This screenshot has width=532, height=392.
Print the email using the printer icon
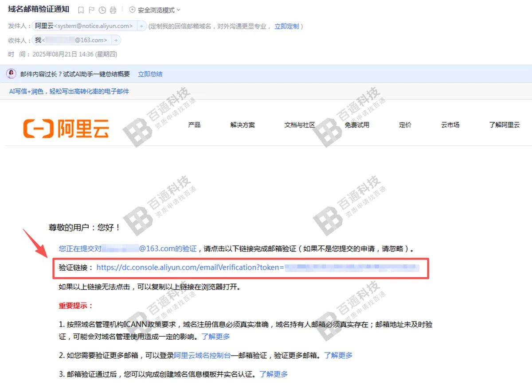113,10
